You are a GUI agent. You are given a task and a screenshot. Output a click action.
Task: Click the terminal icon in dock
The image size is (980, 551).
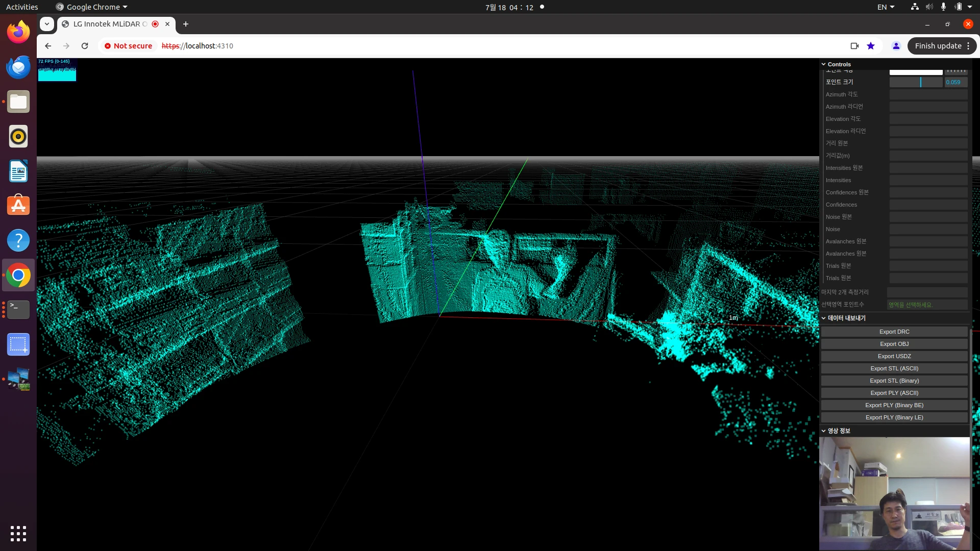point(18,310)
